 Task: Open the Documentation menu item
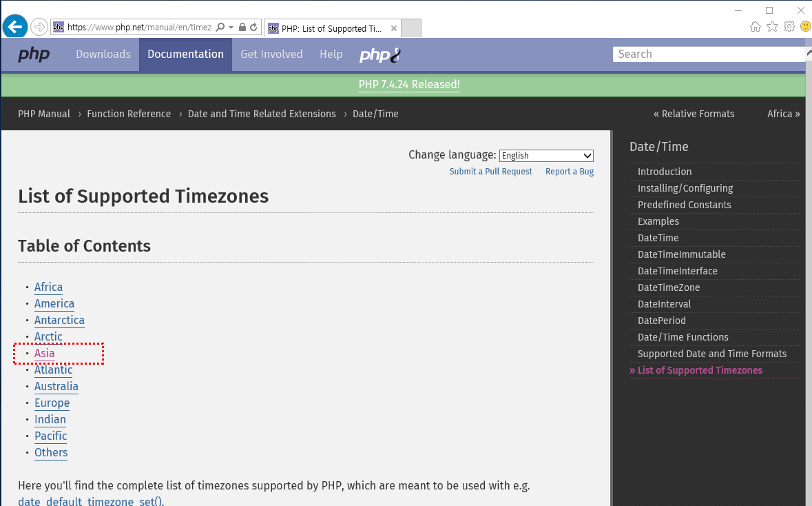click(185, 54)
